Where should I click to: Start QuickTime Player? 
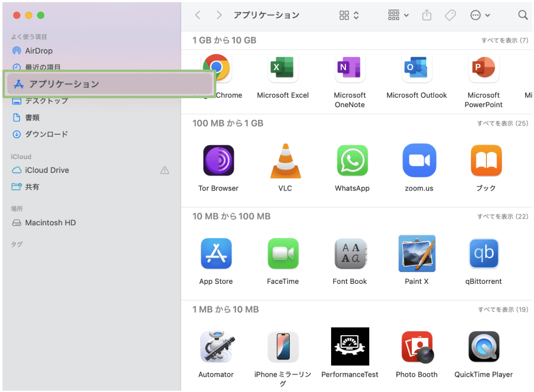[x=483, y=347]
